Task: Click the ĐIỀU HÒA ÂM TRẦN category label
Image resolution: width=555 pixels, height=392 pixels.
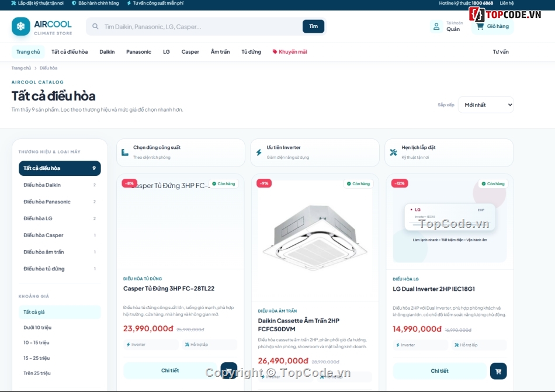Action: tap(277, 311)
